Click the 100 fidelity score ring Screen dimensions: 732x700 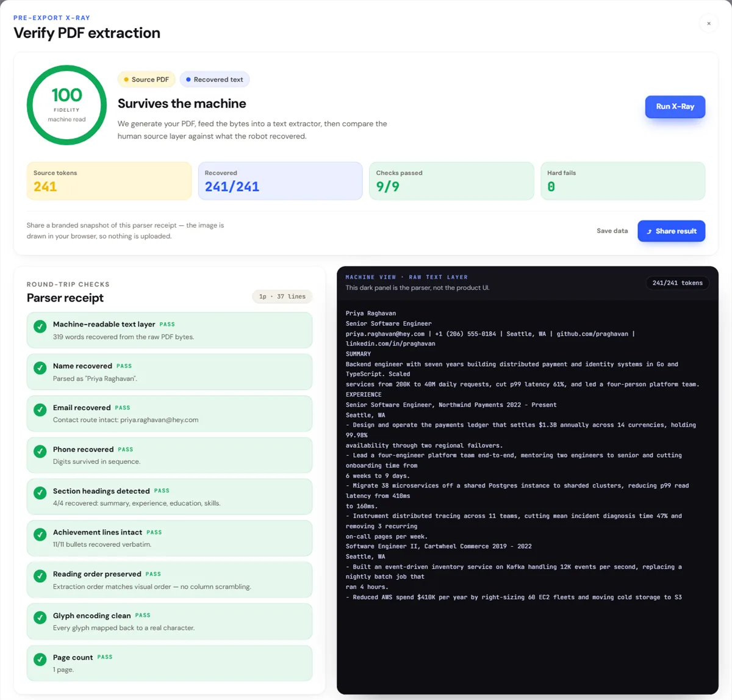67,105
